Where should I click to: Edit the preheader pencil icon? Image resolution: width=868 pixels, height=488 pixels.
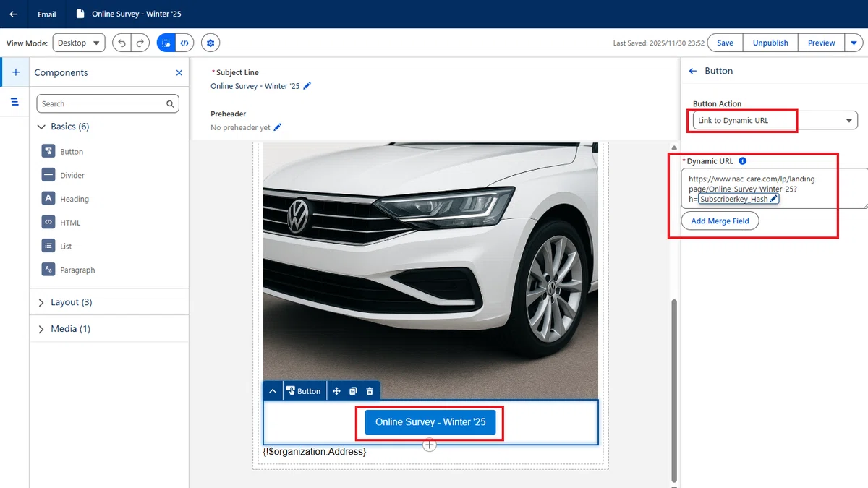pyautogui.click(x=278, y=127)
